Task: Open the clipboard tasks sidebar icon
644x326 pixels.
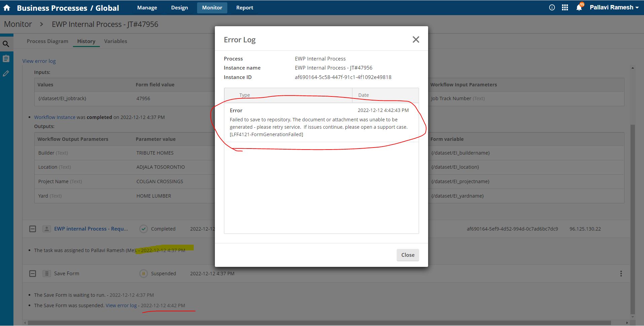Action: point(6,59)
